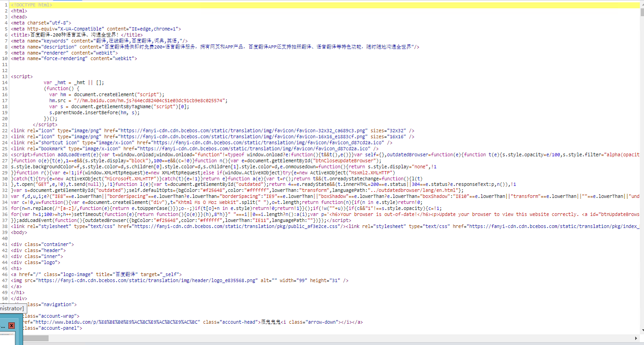The image size is (644, 345).
Task: Click the ActiveXObject("Microsoft.XMLHTTP") line
Action: pyautogui.click(x=217, y=179)
